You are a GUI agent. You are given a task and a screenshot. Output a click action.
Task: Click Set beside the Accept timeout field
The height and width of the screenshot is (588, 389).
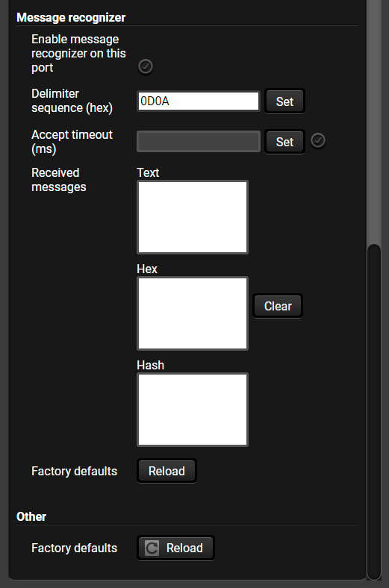pos(284,142)
